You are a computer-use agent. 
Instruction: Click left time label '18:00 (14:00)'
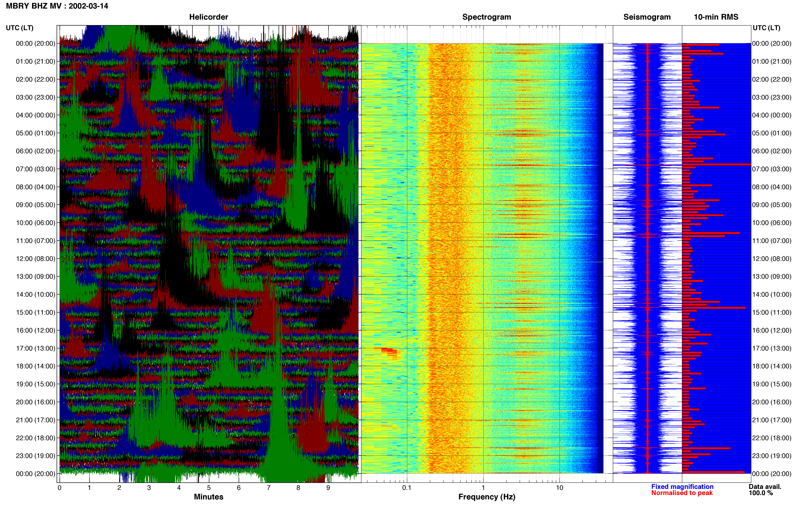pos(36,366)
